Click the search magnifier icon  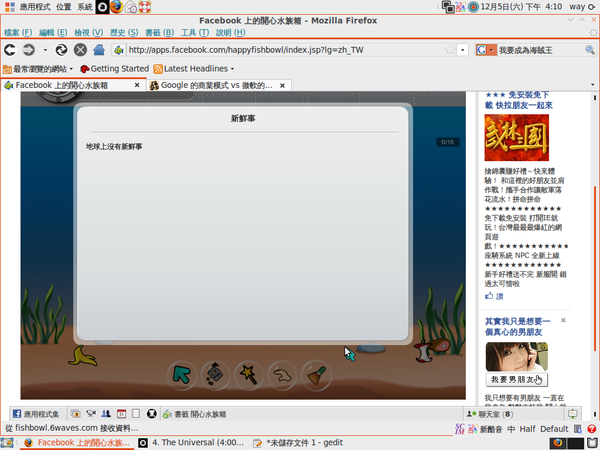click(590, 50)
